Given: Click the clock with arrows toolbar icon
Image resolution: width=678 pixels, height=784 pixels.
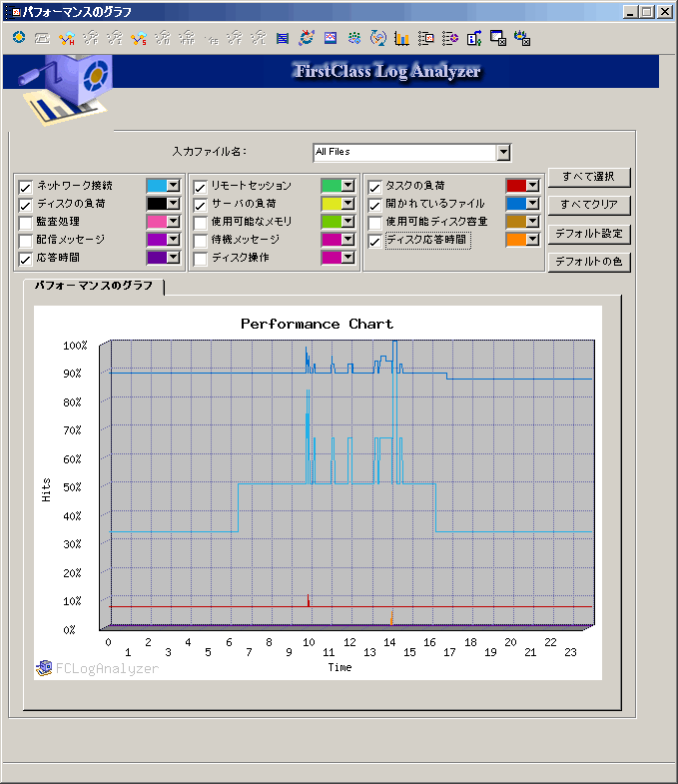Looking at the screenshot, I should click(378, 39).
